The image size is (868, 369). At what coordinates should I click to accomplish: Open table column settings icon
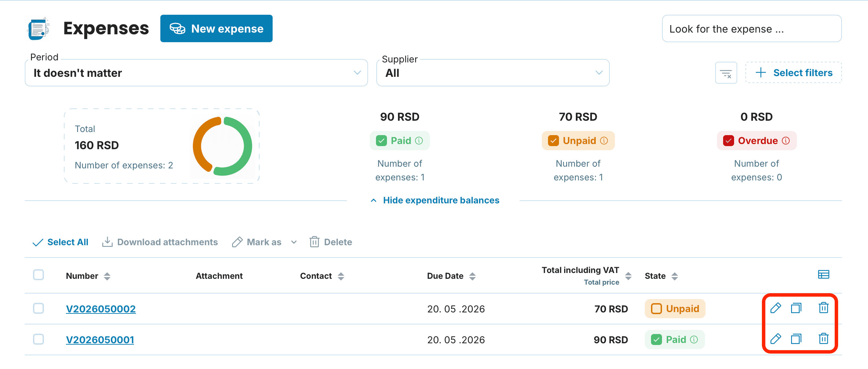tap(823, 274)
